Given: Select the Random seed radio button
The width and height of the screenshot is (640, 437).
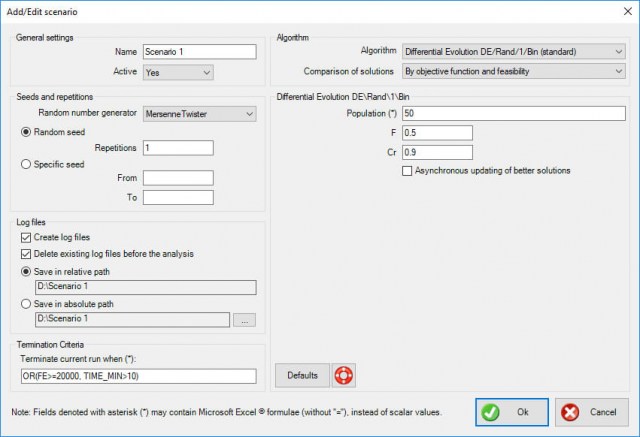Looking at the screenshot, I should pos(25,131).
